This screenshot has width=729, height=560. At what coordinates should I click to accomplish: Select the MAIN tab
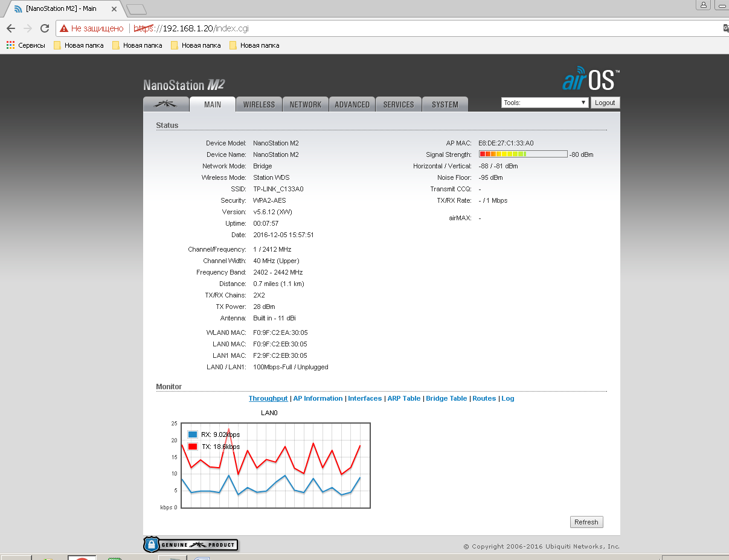[212, 104]
